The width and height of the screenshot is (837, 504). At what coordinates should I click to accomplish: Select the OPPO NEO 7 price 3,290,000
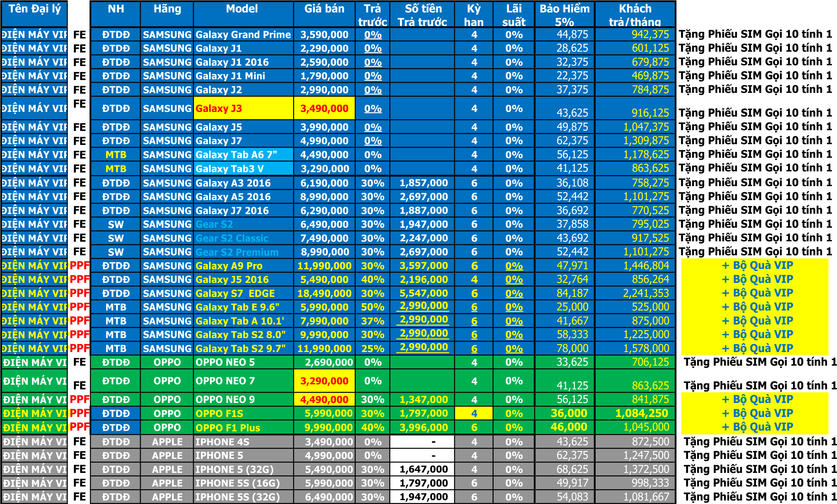(x=324, y=381)
